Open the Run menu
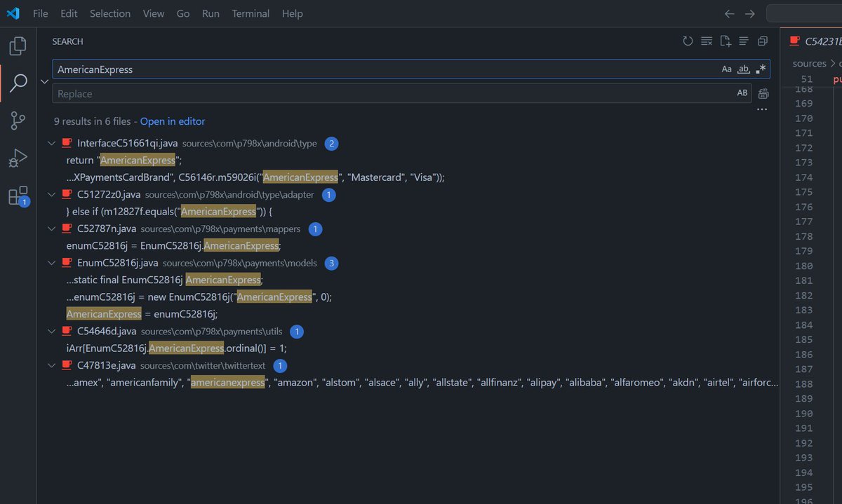 [210, 13]
